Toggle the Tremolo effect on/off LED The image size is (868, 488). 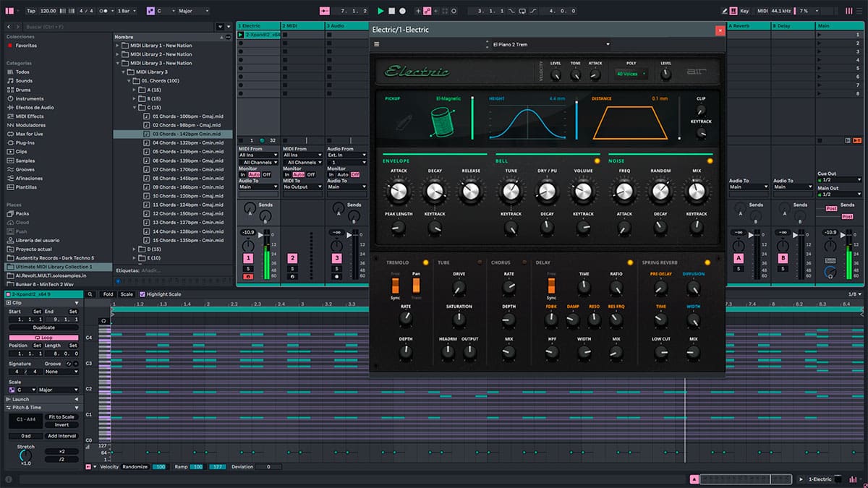click(425, 262)
